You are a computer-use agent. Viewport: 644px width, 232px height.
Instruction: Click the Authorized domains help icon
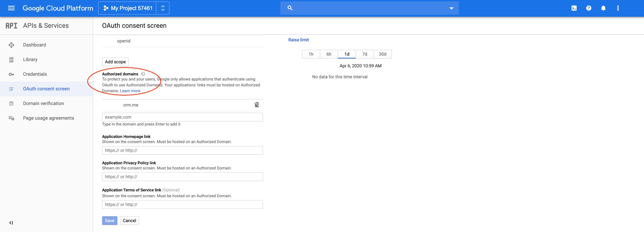coord(143,74)
